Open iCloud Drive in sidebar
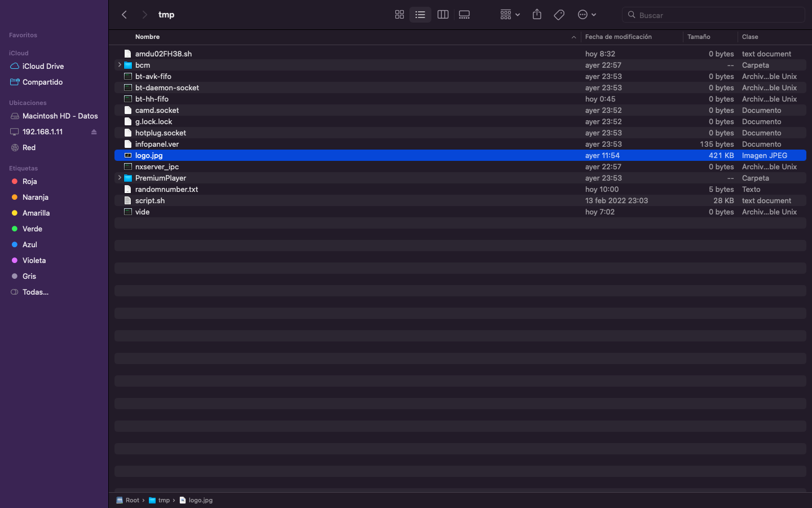 43,66
